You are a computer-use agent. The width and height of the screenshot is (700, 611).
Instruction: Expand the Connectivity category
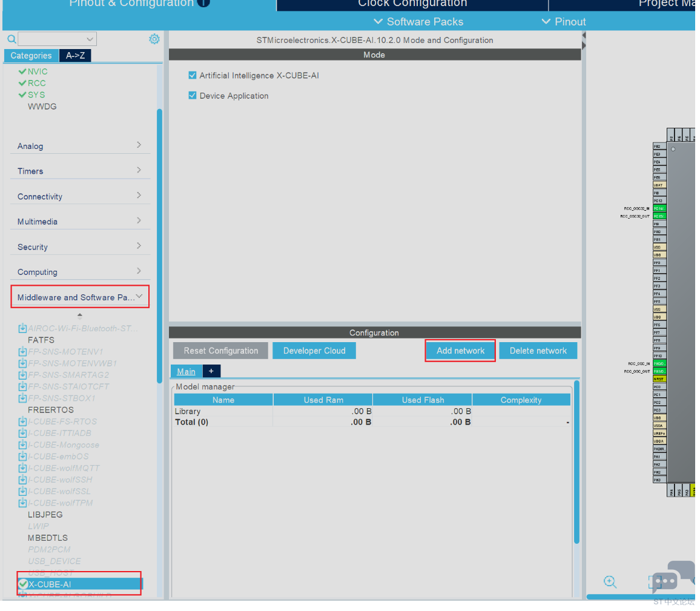click(80, 196)
